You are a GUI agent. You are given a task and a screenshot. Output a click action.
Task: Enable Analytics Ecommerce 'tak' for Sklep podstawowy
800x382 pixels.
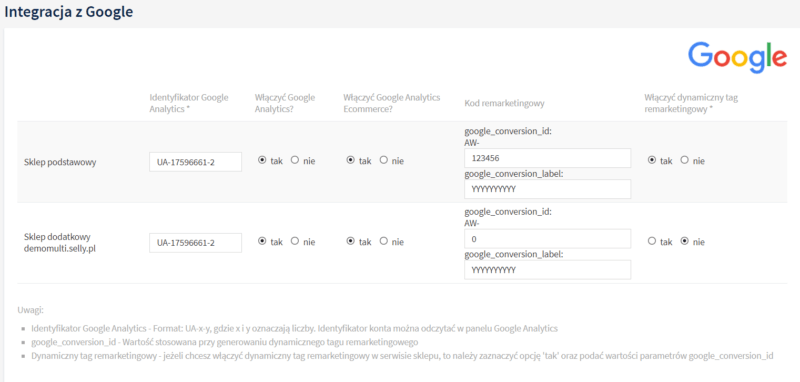[351, 160]
